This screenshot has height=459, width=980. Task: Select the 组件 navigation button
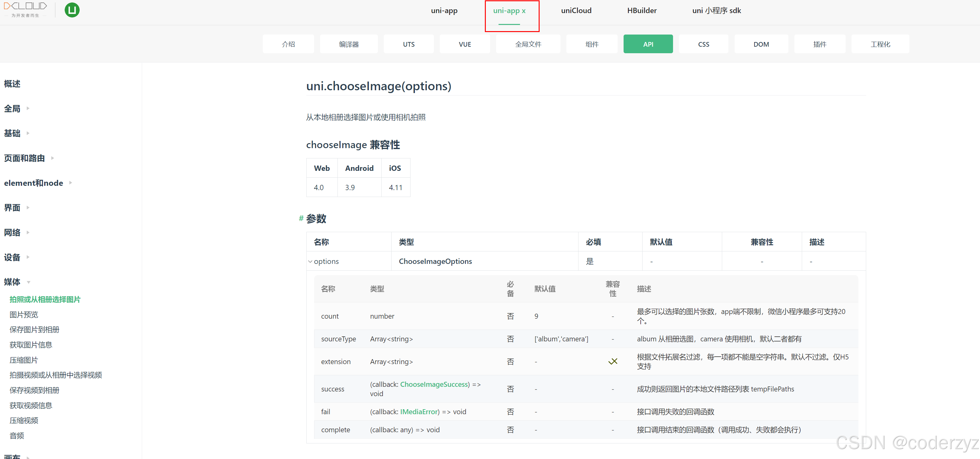[x=592, y=44]
